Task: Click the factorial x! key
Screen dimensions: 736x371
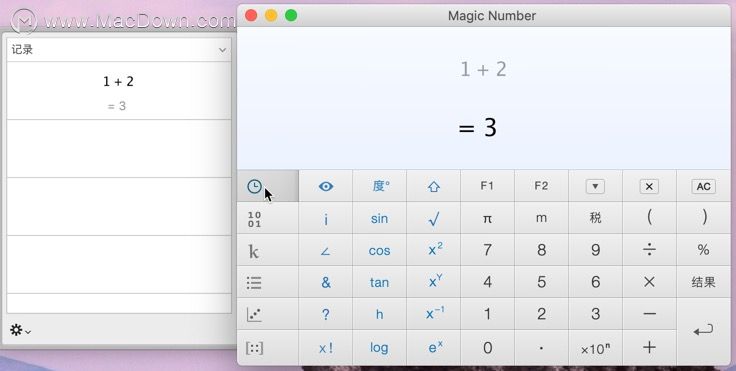Action: [326, 348]
